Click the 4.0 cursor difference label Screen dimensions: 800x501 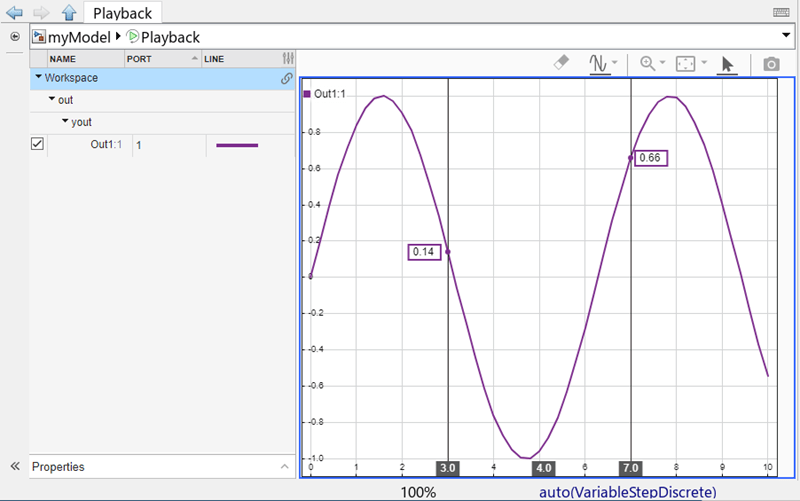tap(544, 468)
